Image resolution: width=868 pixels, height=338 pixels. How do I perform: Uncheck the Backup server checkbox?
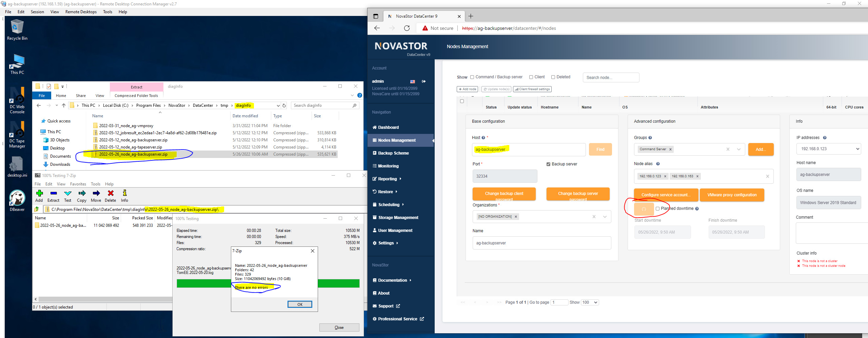548,164
